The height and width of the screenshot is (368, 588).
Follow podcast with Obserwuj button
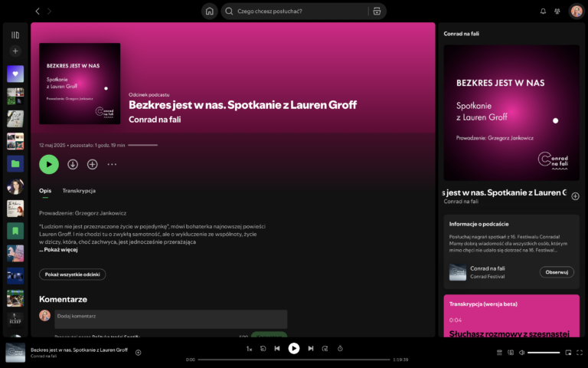coord(556,272)
